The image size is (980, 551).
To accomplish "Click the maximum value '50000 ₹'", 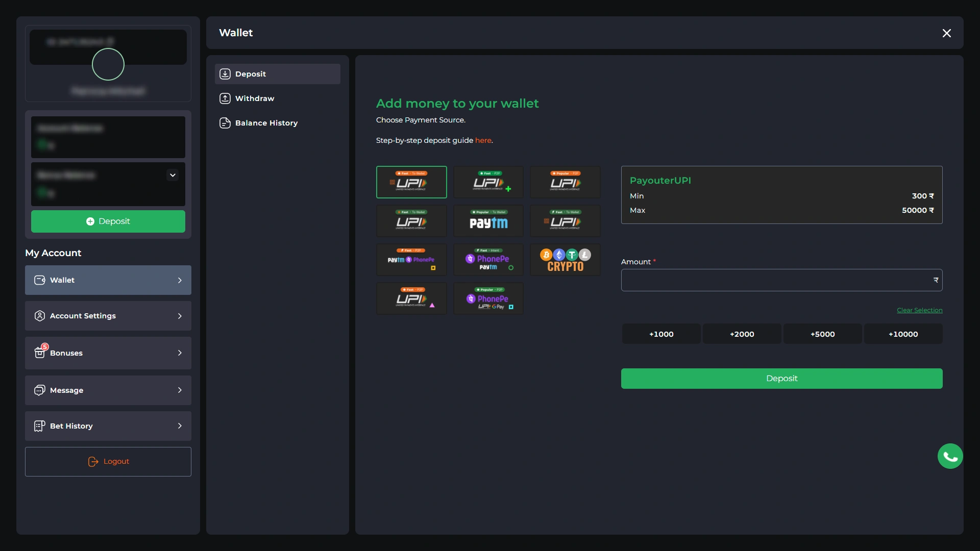I will point(918,210).
